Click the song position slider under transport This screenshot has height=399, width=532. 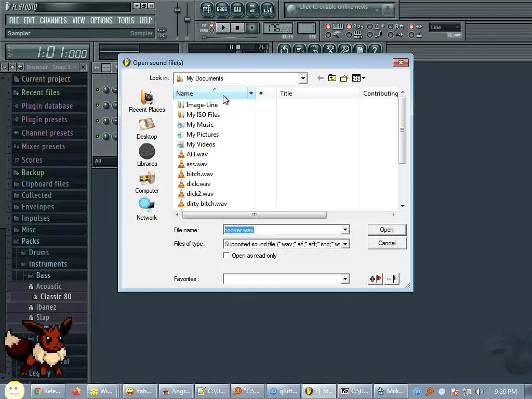point(230,37)
